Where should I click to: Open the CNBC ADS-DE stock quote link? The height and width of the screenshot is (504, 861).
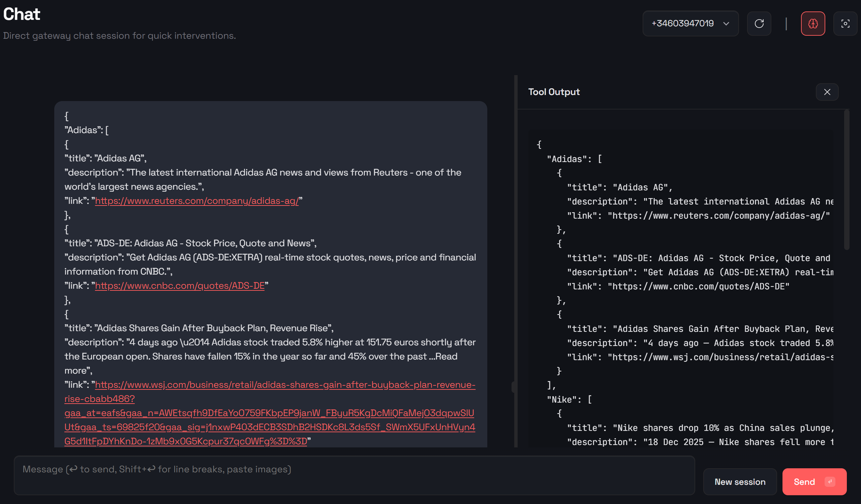179,285
